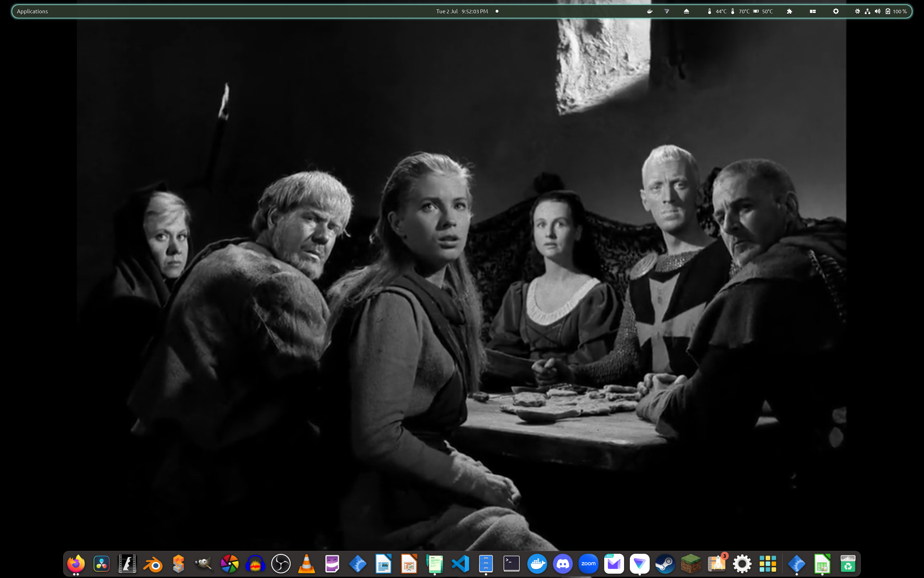This screenshot has height=578, width=924.
Task: Open rocket app with 3 badge
Action: pyautogui.click(x=717, y=564)
